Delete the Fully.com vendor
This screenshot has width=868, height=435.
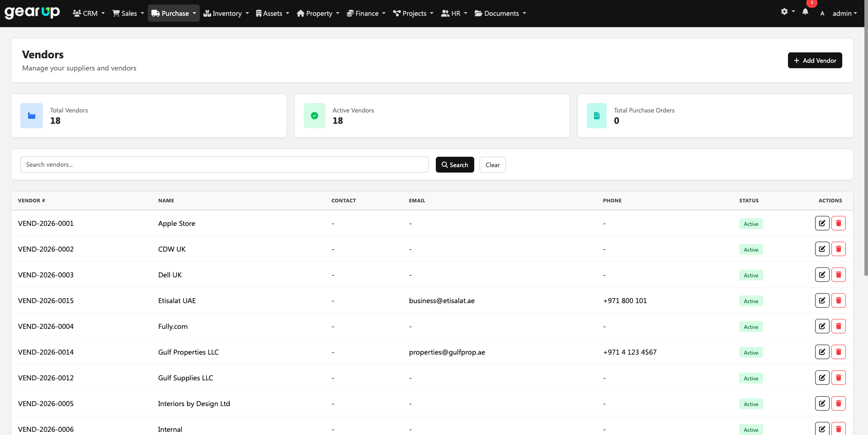838,326
